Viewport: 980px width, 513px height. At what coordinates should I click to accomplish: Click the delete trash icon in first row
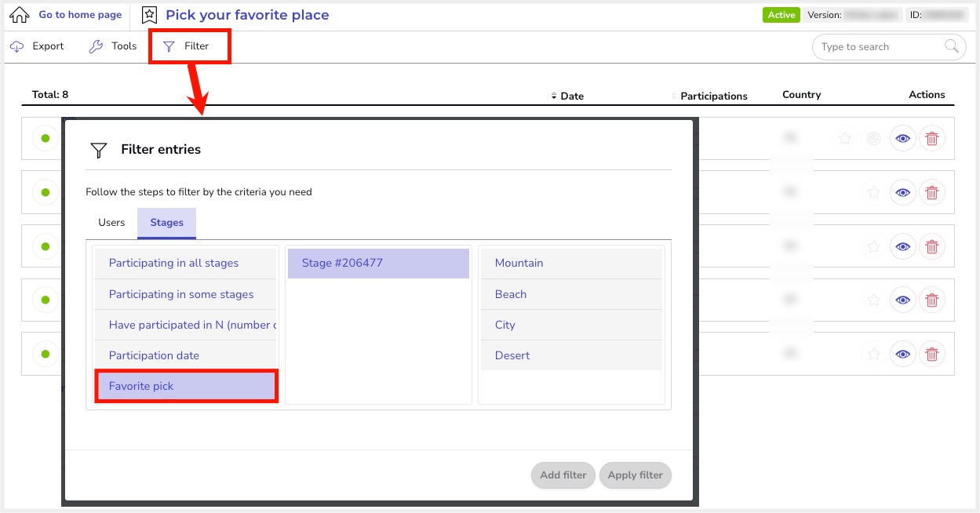point(931,139)
